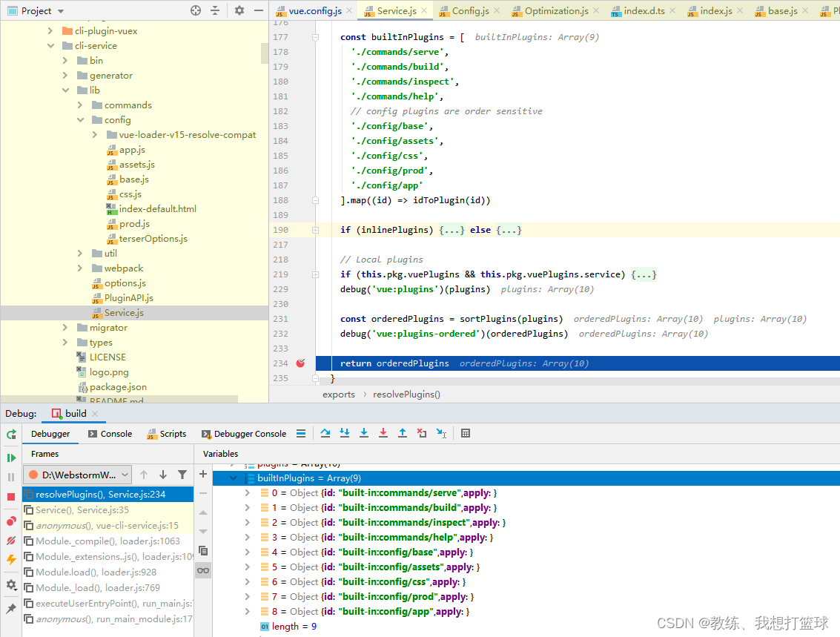Click Show Execution Point icon
The image size is (840, 637).
[x=301, y=433]
